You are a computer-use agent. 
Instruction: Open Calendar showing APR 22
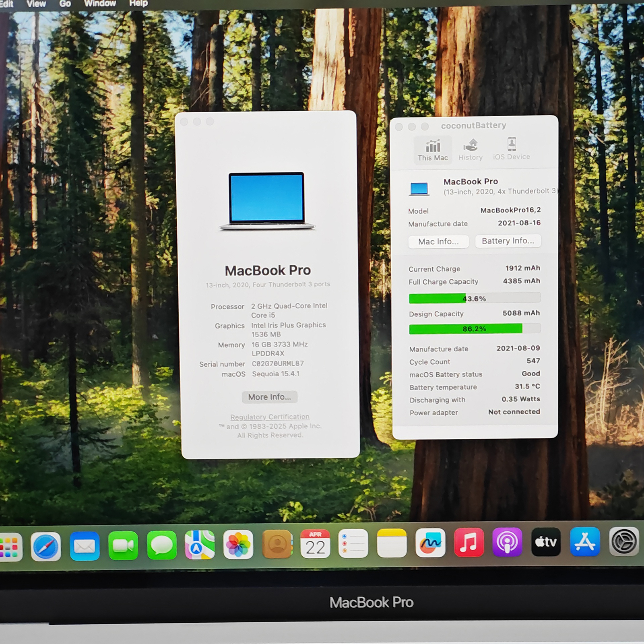pyautogui.click(x=315, y=544)
